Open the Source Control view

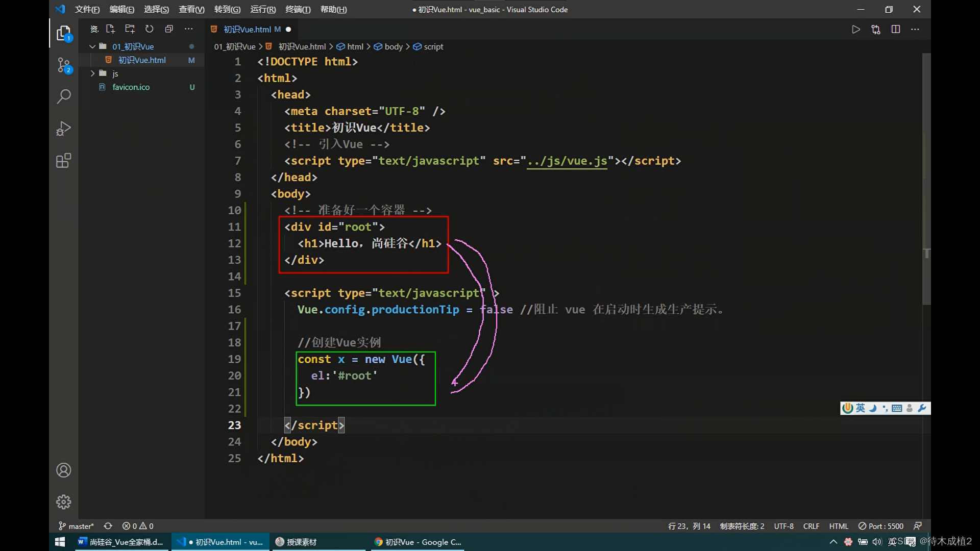64,65
